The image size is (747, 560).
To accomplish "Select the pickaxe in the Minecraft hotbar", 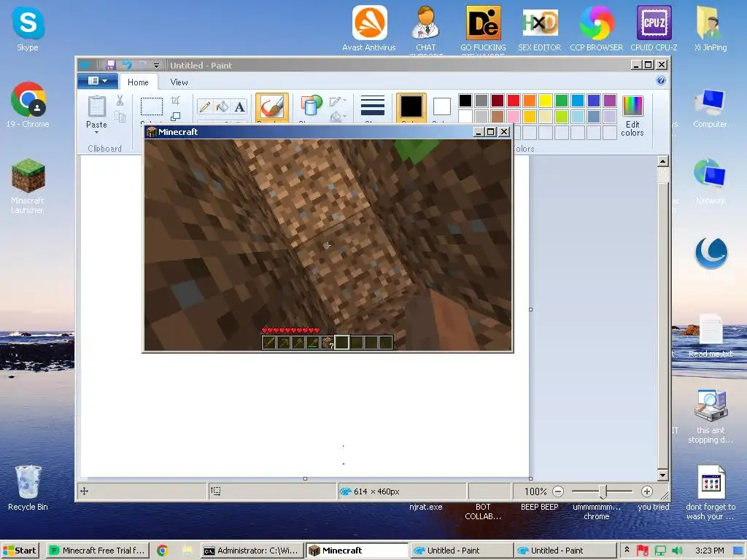I will point(284,343).
